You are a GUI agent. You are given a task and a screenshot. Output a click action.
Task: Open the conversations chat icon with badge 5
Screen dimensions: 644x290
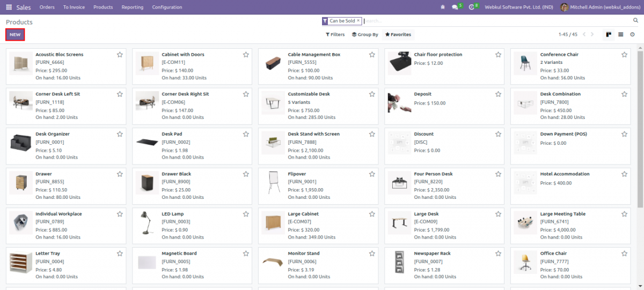[x=456, y=7]
